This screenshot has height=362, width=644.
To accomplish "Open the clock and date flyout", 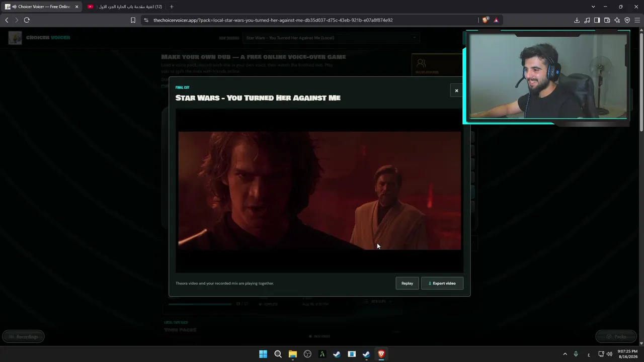I will [x=627, y=354].
